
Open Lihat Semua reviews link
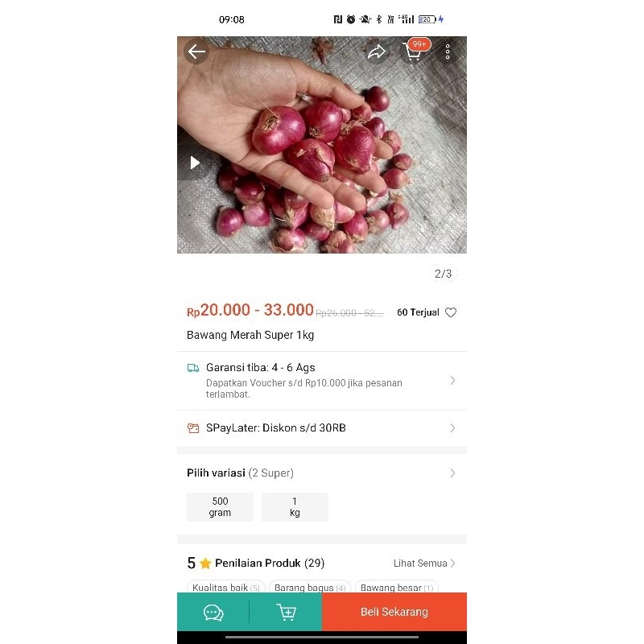pos(424,563)
